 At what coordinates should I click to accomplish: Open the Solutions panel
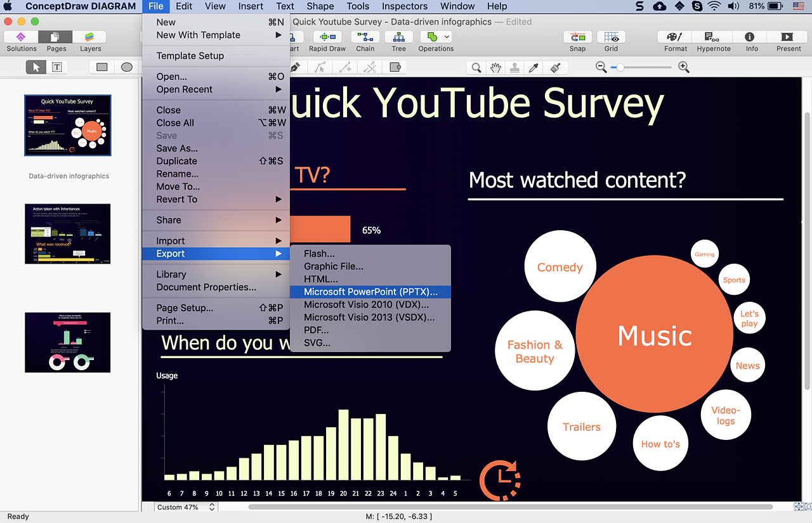pyautogui.click(x=22, y=42)
